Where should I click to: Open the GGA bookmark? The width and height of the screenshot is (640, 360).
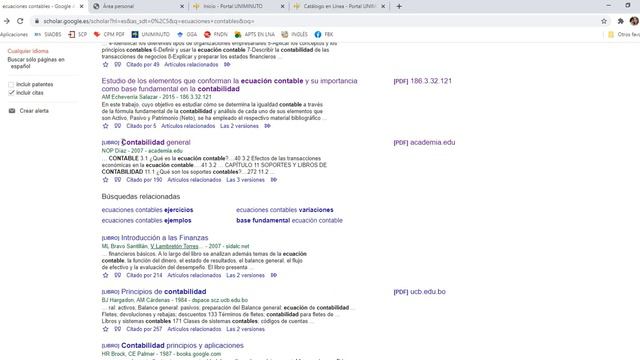point(187,35)
